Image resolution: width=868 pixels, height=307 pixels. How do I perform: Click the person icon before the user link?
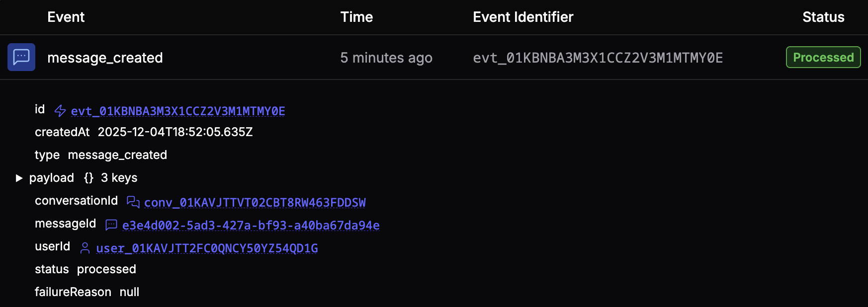tap(85, 247)
